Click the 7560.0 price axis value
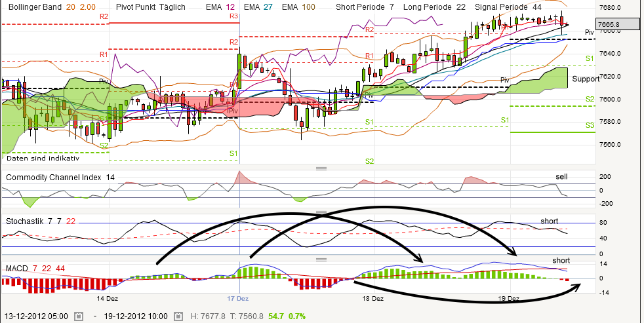Screen dimensions: 644x323 pos(609,145)
